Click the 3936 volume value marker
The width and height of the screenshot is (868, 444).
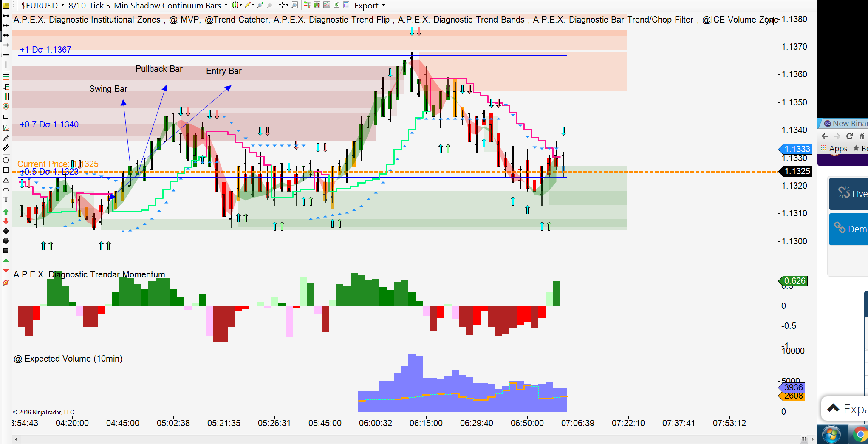coord(792,387)
